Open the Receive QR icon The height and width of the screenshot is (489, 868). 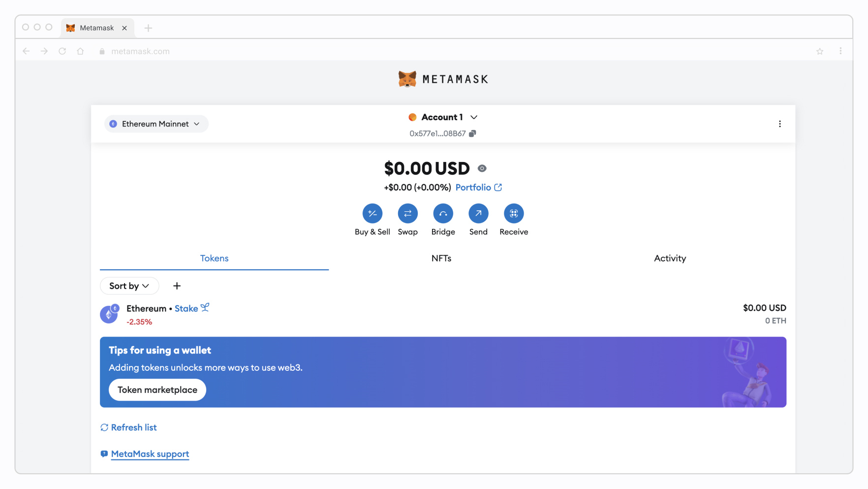tap(514, 213)
